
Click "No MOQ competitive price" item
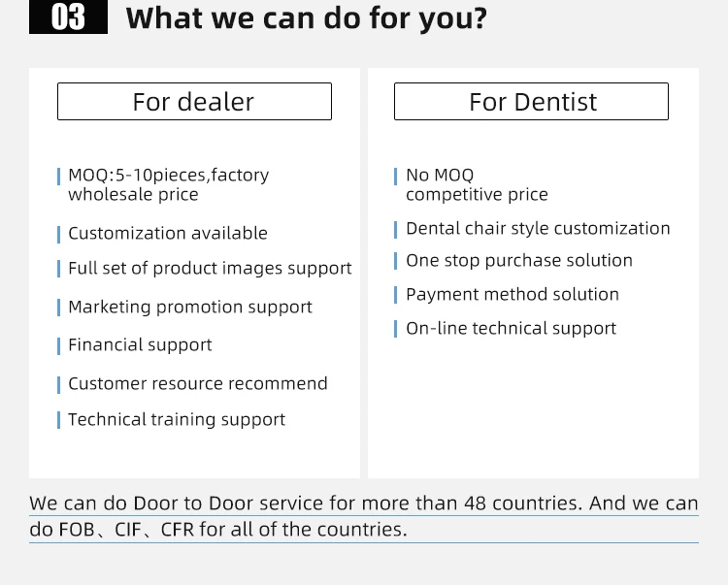tap(476, 184)
